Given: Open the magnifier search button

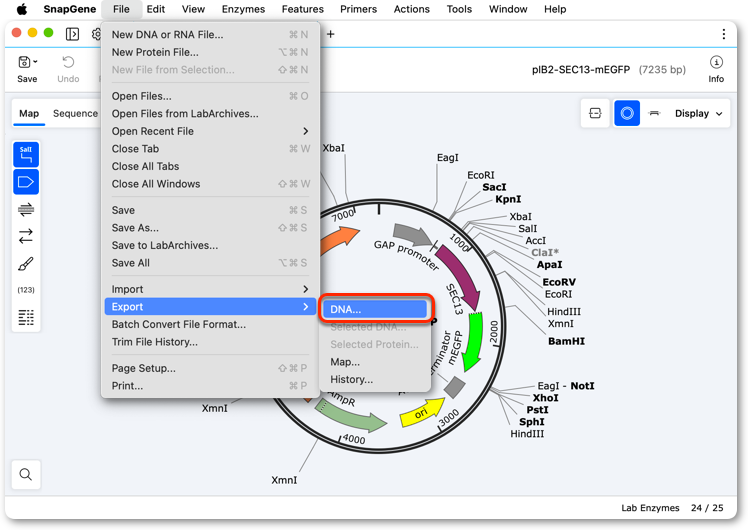Looking at the screenshot, I should pos(26,474).
